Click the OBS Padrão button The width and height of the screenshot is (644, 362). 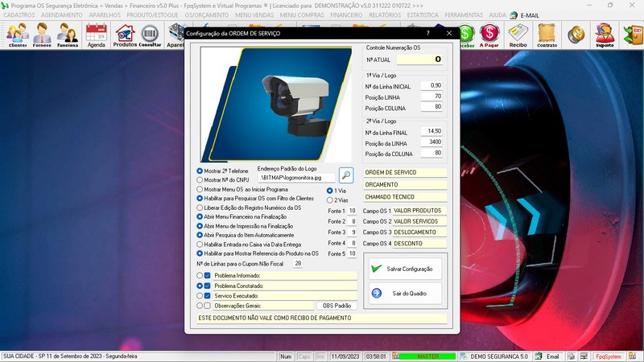pyautogui.click(x=336, y=306)
